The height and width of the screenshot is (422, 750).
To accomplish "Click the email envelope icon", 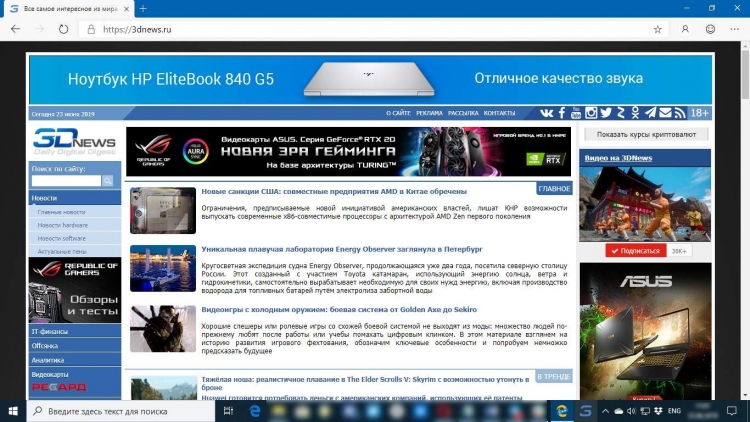I will click(665, 113).
